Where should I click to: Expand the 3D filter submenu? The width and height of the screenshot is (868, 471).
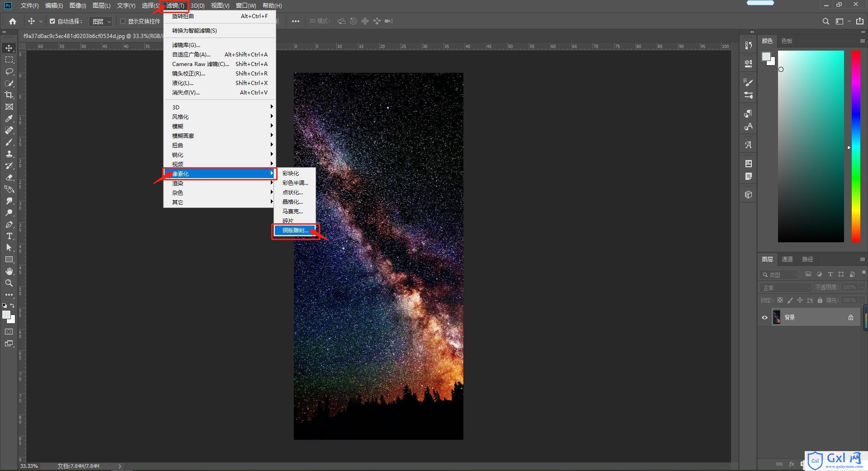tap(219, 107)
